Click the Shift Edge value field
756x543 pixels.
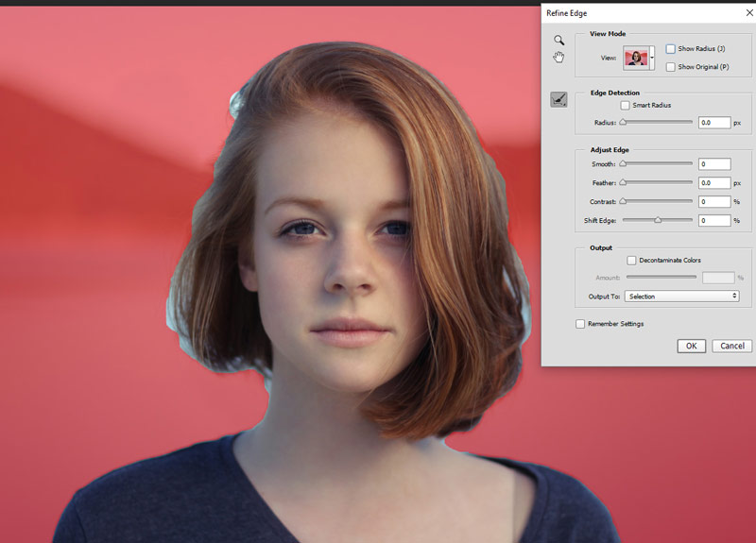pos(714,221)
